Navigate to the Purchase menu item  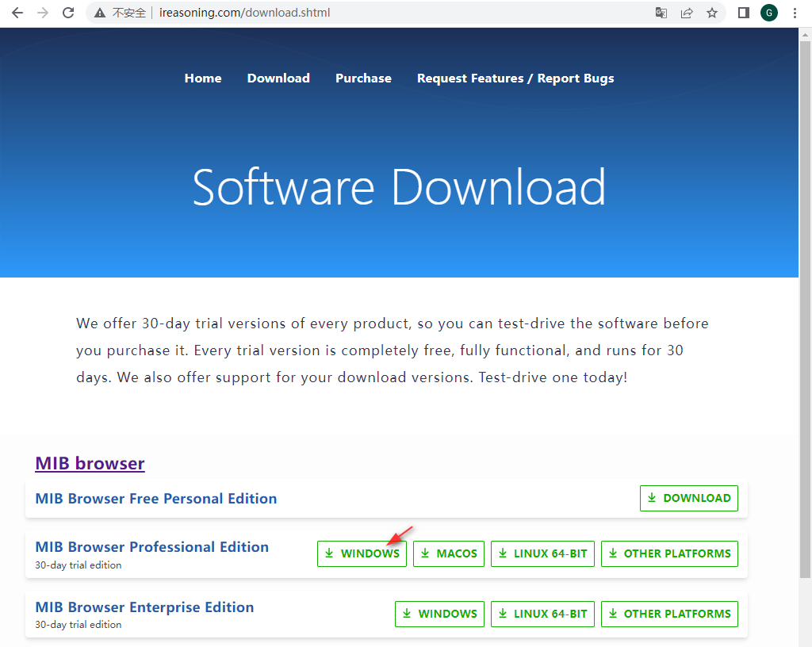pos(363,78)
